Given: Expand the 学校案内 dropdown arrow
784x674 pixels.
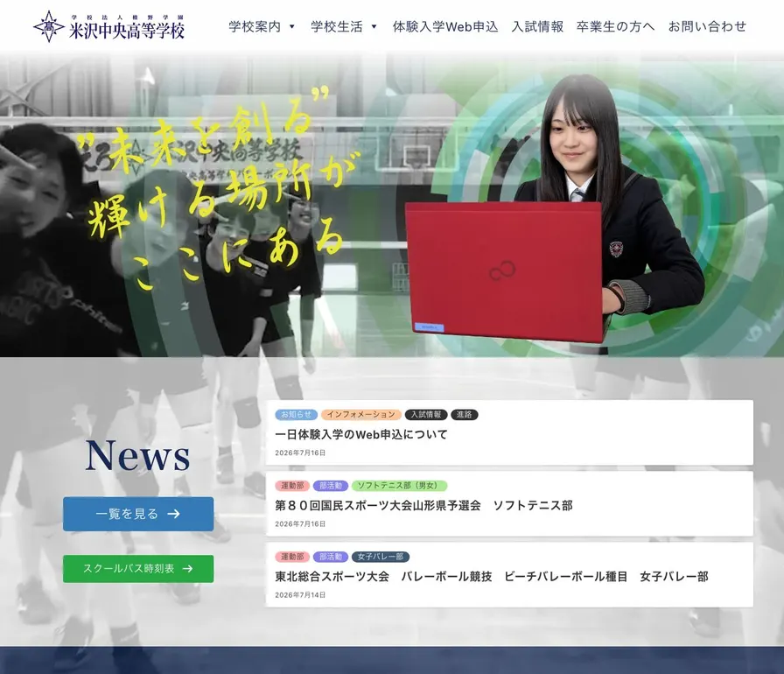Looking at the screenshot, I should point(292,26).
